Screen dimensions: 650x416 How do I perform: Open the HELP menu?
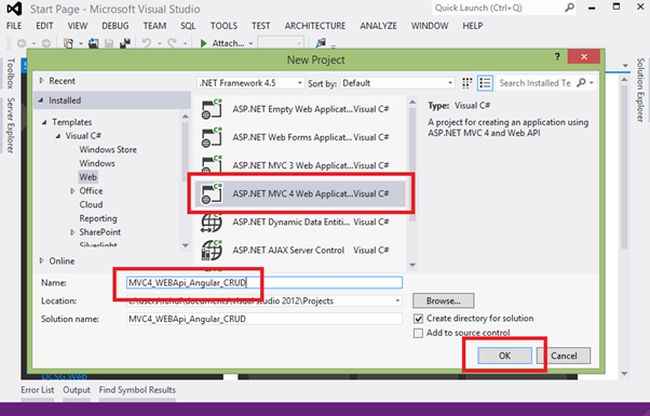pos(473,26)
